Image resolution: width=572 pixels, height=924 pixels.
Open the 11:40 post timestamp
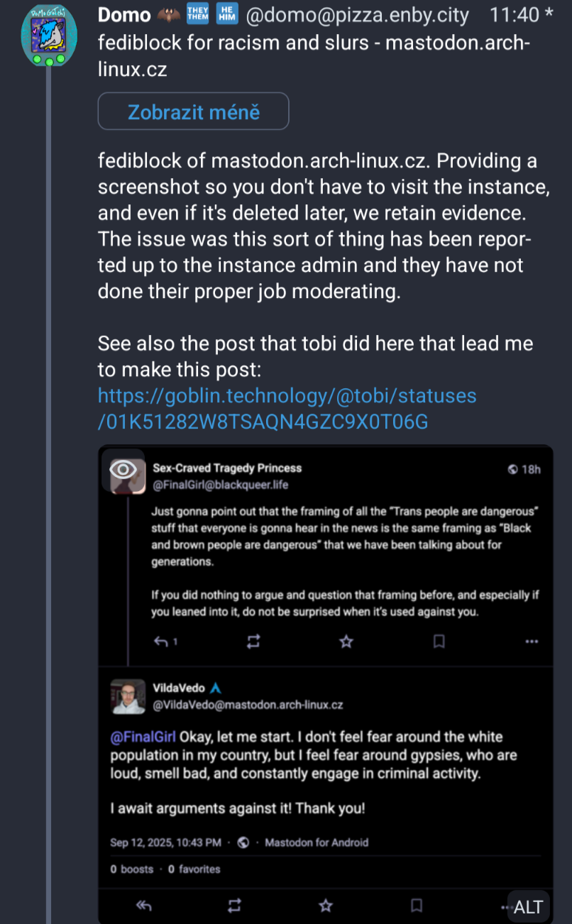pyautogui.click(x=515, y=14)
